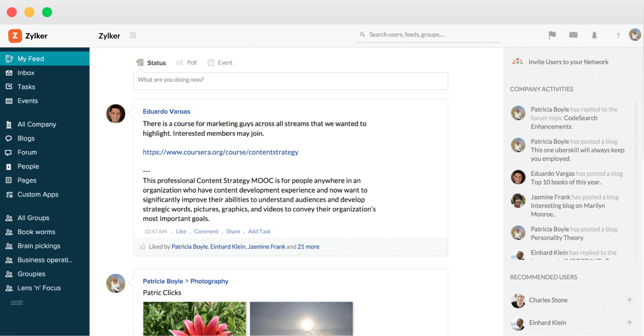
Task: Expand the Zylker network dropdown arrow
Action: (133, 35)
